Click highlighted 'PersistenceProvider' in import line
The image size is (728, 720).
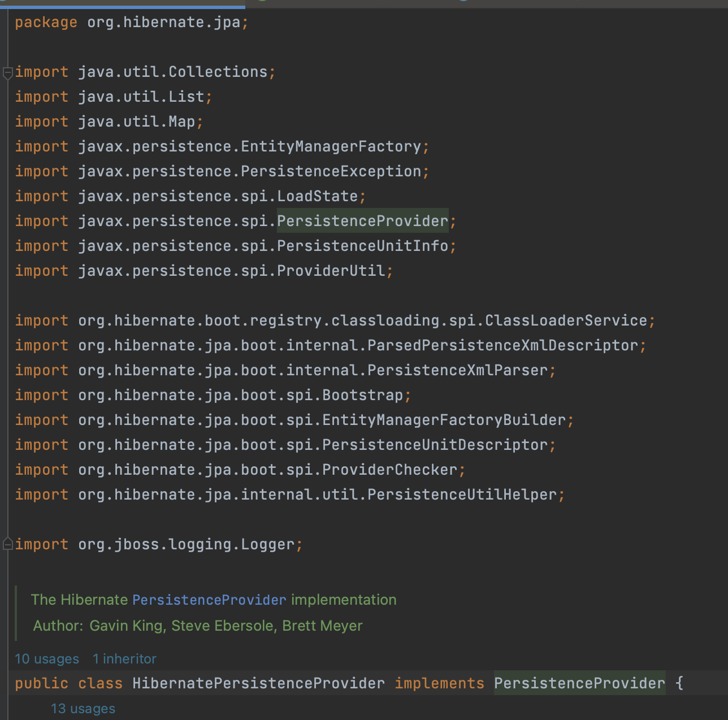pos(363,221)
